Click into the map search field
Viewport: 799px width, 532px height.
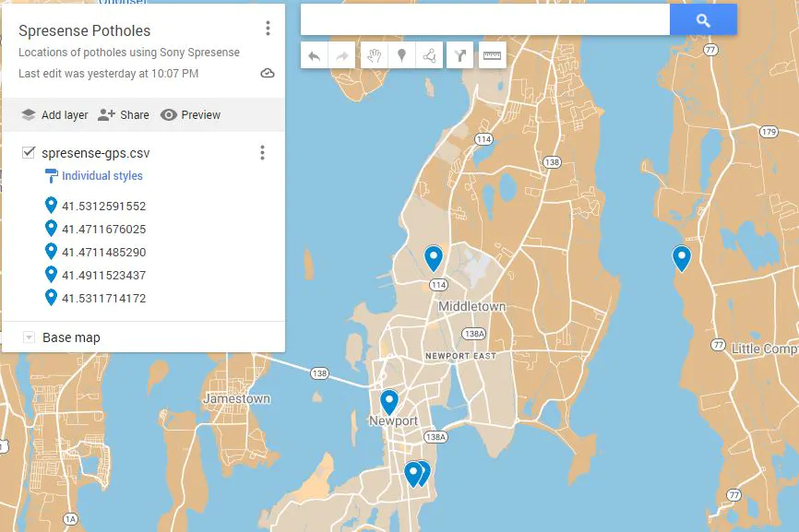[485, 20]
